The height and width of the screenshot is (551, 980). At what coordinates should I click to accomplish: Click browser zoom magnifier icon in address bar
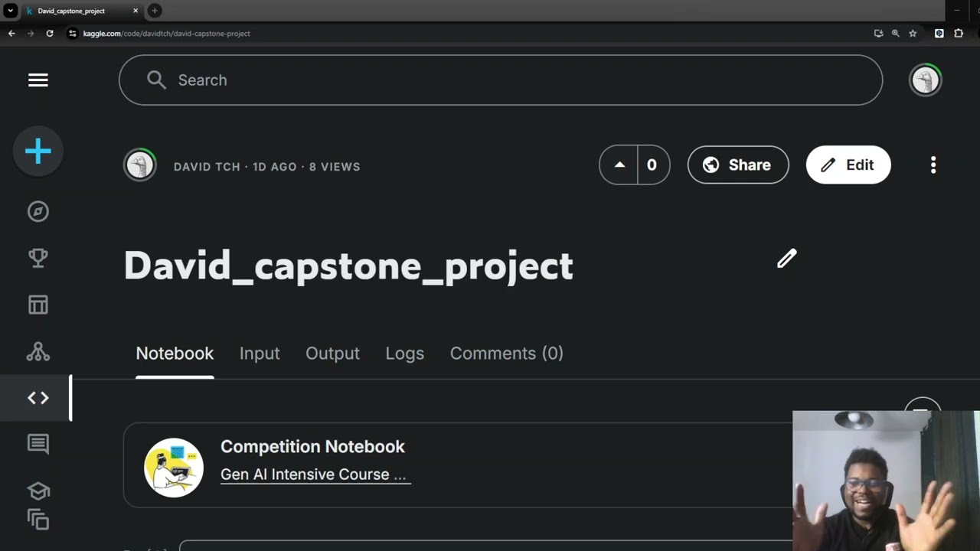coord(895,34)
